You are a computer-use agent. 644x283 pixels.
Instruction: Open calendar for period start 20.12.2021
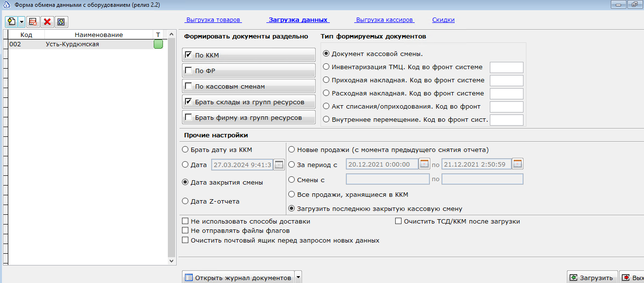point(424,164)
